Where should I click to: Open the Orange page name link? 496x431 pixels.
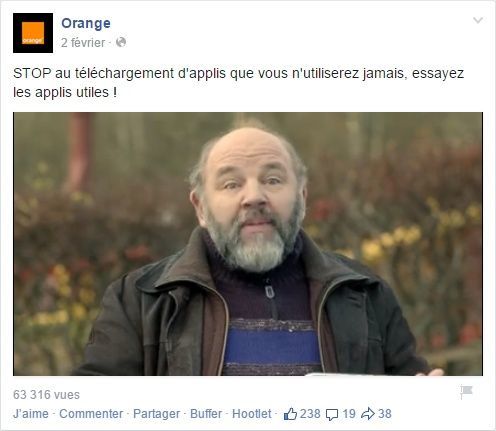pyautogui.click(x=86, y=23)
